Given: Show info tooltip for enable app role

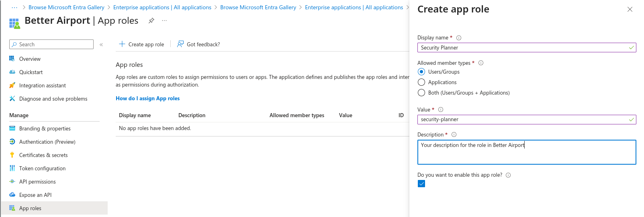Looking at the screenshot, I should [508, 175].
